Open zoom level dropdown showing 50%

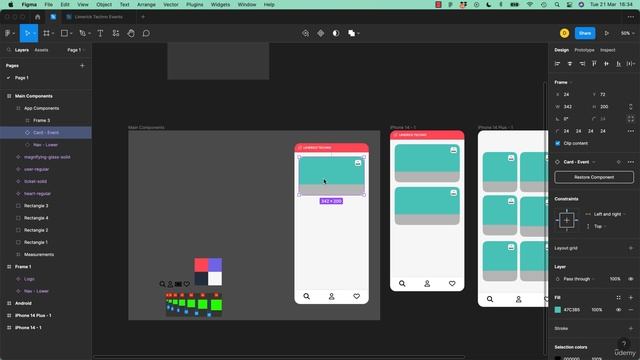[627, 33]
